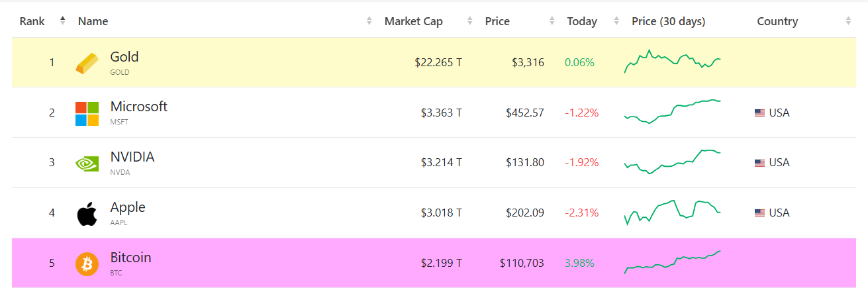Open the Bitcoin name link
Viewport: 868px width, 294px height.
(130, 258)
